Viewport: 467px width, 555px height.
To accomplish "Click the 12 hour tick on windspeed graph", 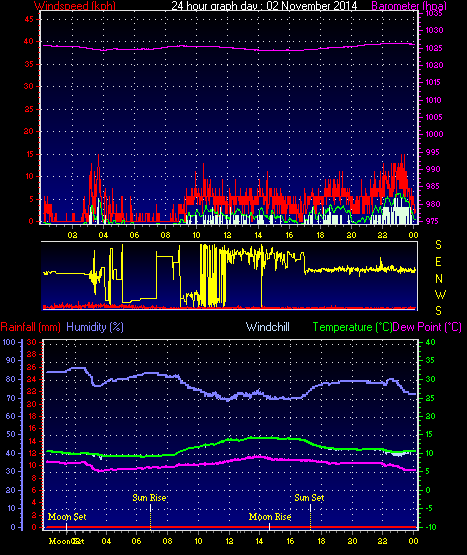I will [227, 235].
